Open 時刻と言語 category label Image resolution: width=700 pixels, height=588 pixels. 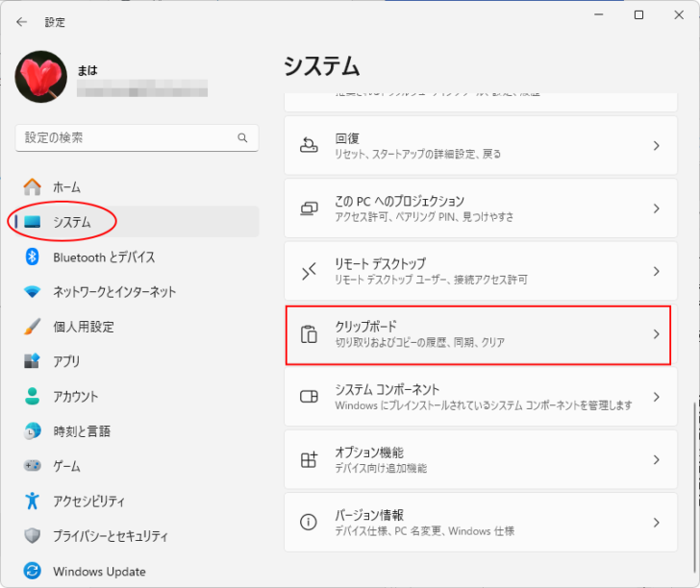pyautogui.click(x=82, y=431)
